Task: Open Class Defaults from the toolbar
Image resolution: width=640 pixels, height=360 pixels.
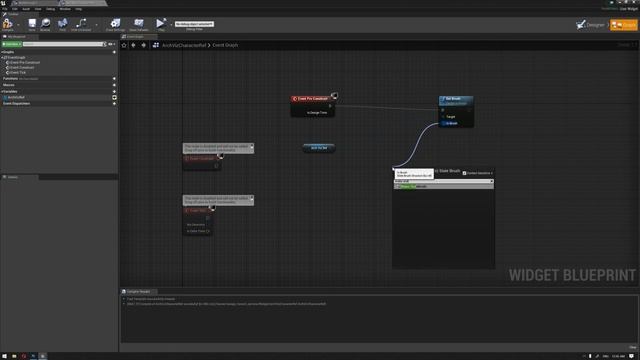Action: [139, 24]
